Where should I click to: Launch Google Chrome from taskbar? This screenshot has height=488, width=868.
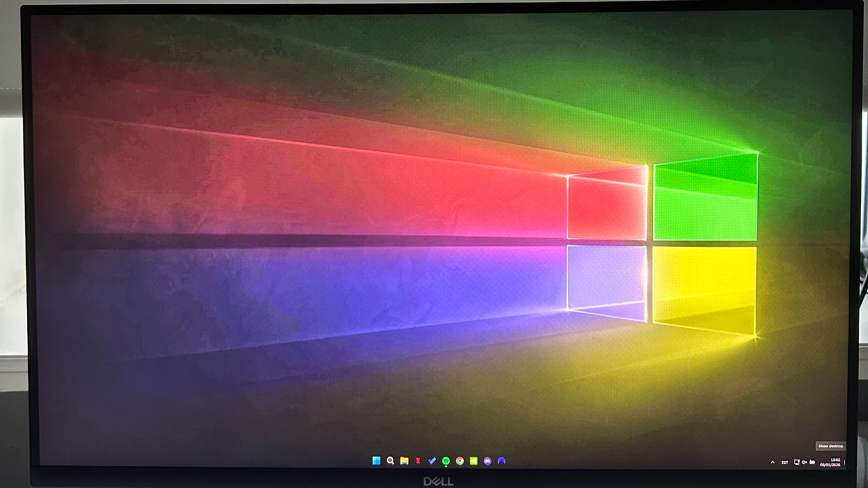click(460, 460)
